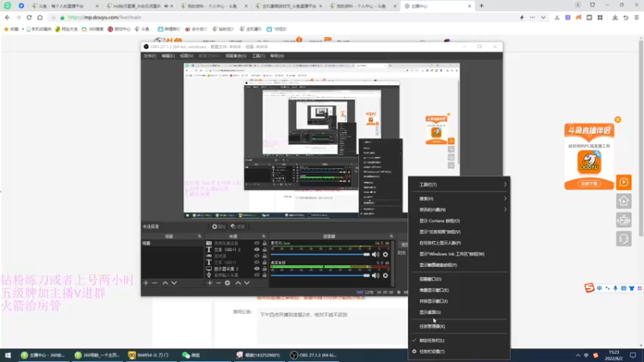Open the OBS 场景集合(S) menu
Screen dimensions: 644x362
point(236,56)
